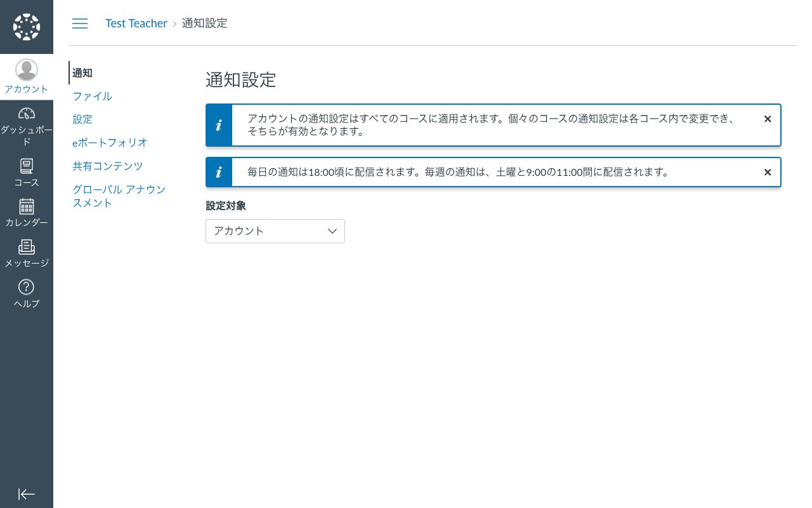Open the 設定対象 dropdown showing アカウント
This screenshot has height=508, width=812.
(x=275, y=231)
